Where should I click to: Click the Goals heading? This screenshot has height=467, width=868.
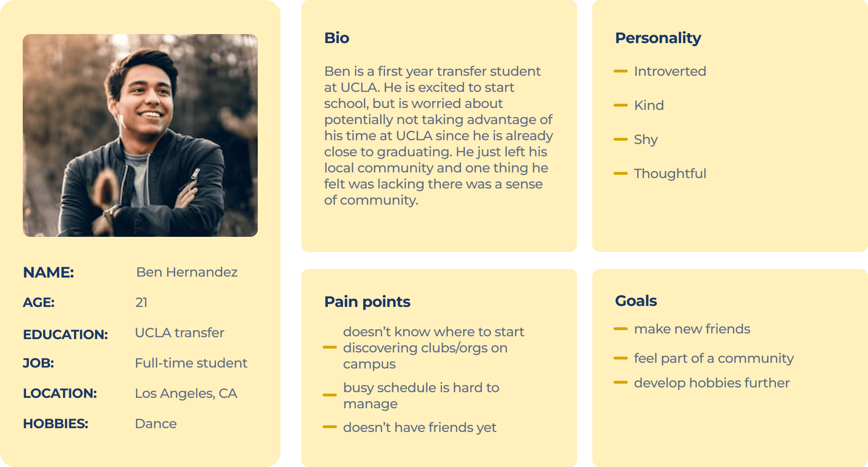coord(636,301)
